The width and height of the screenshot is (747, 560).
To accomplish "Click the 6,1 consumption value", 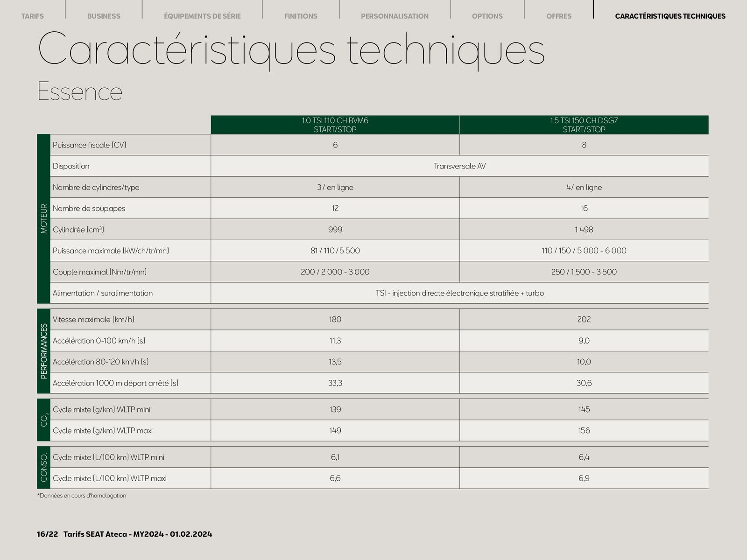I will tap(335, 457).
